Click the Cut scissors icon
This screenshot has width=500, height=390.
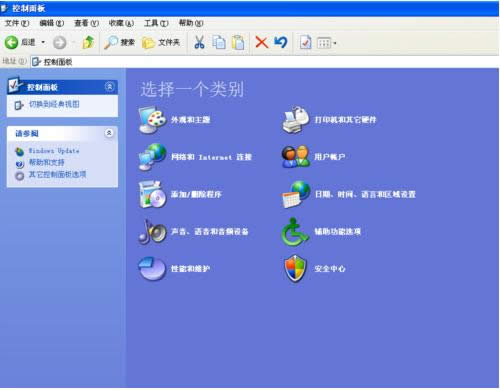(199, 42)
